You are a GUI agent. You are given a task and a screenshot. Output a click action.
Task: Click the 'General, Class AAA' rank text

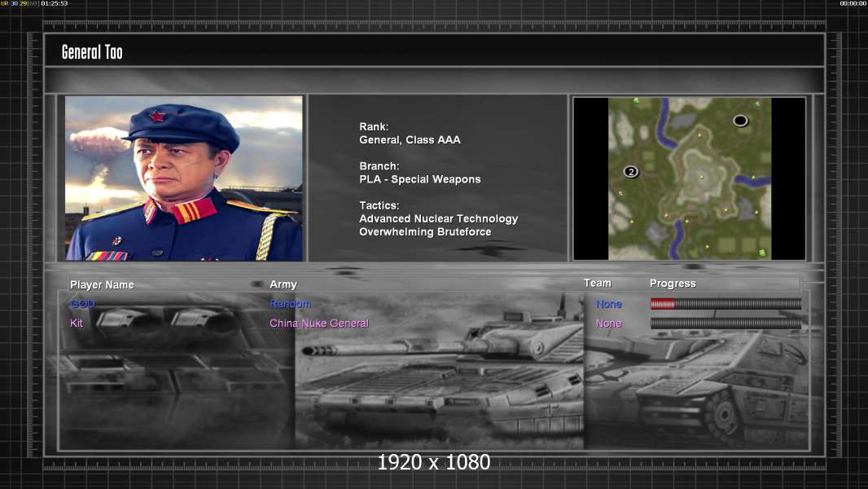410,140
